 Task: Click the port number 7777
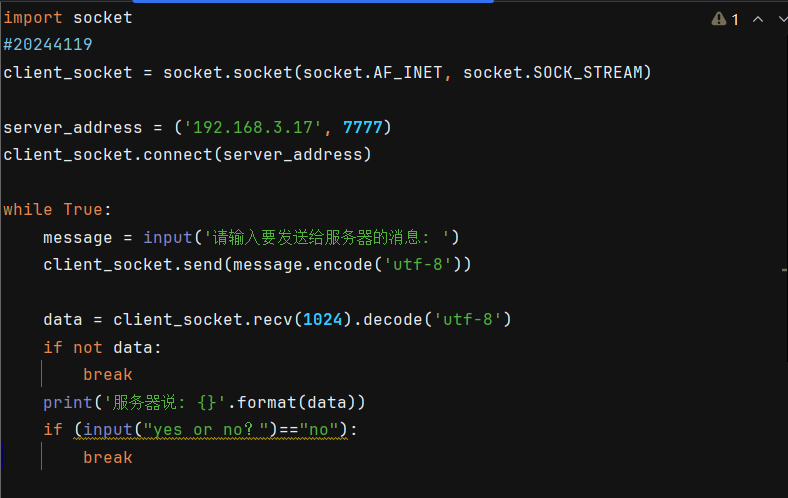pos(362,127)
